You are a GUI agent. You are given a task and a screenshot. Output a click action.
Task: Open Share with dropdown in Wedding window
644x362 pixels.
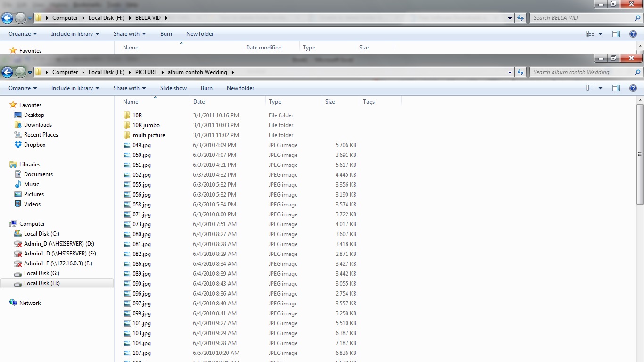point(130,88)
